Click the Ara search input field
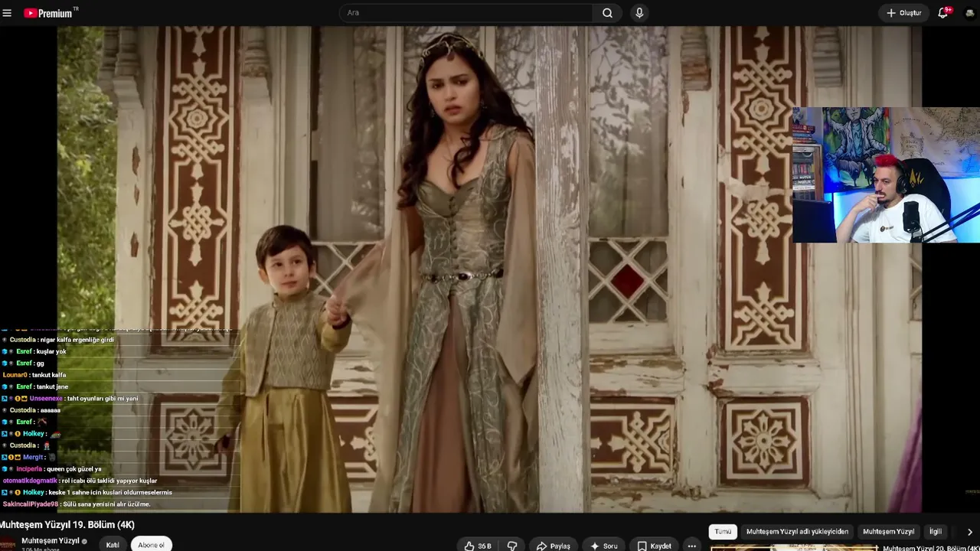 465,13
